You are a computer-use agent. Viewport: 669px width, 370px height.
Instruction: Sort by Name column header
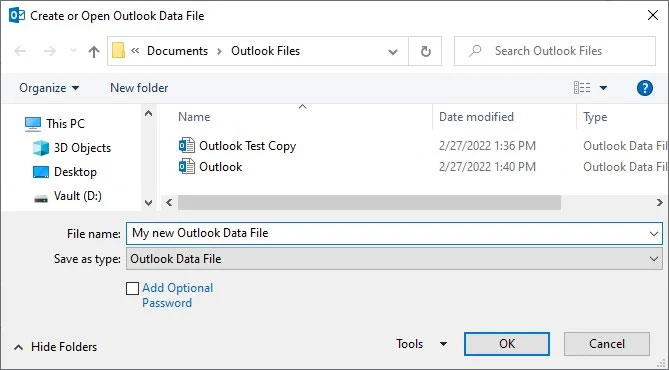point(194,117)
